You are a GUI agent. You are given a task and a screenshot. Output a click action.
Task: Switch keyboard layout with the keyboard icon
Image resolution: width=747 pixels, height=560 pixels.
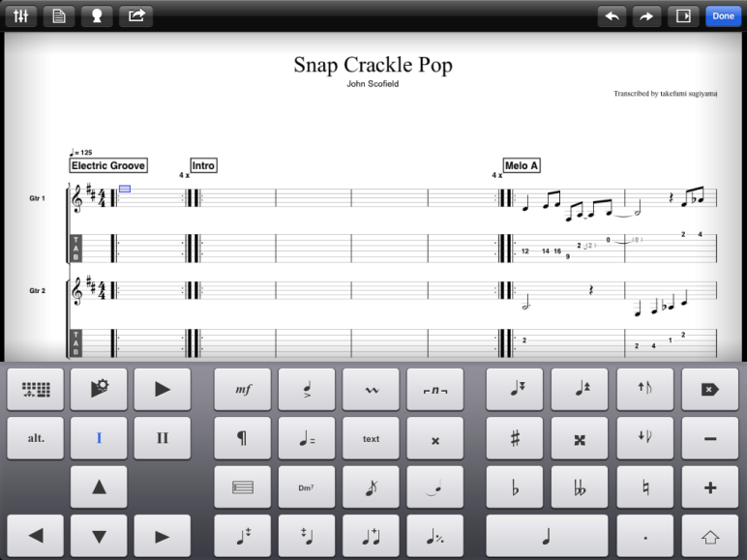[35, 389]
